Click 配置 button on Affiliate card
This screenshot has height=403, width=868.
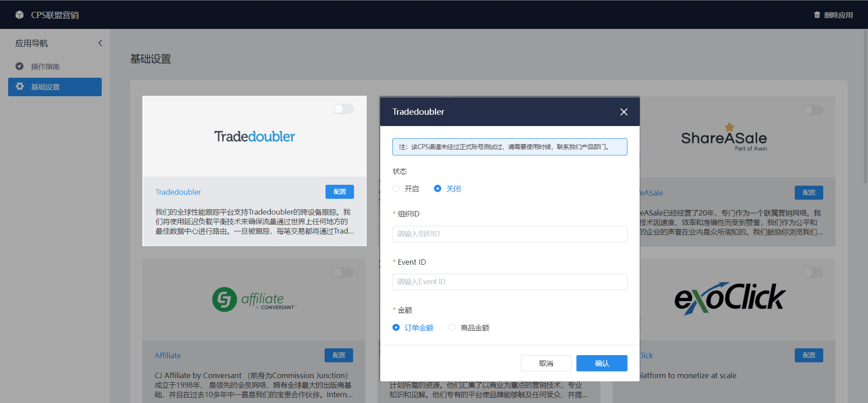(x=339, y=355)
